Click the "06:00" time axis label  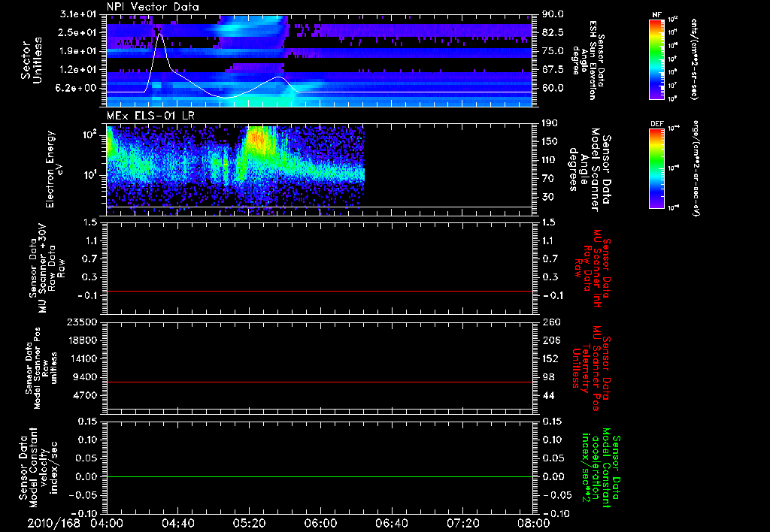click(x=320, y=524)
